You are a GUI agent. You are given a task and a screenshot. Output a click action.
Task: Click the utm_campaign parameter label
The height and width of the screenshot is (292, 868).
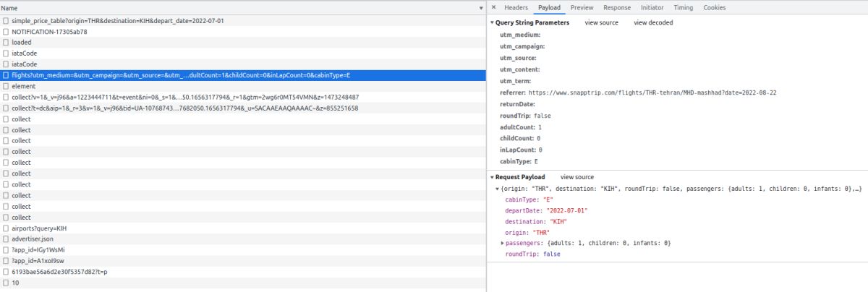[522, 46]
